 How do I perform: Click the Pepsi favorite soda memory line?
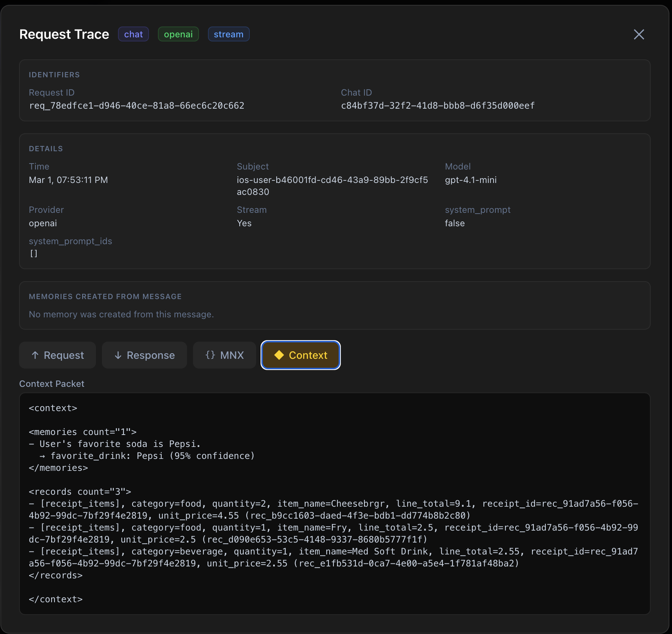coord(115,444)
